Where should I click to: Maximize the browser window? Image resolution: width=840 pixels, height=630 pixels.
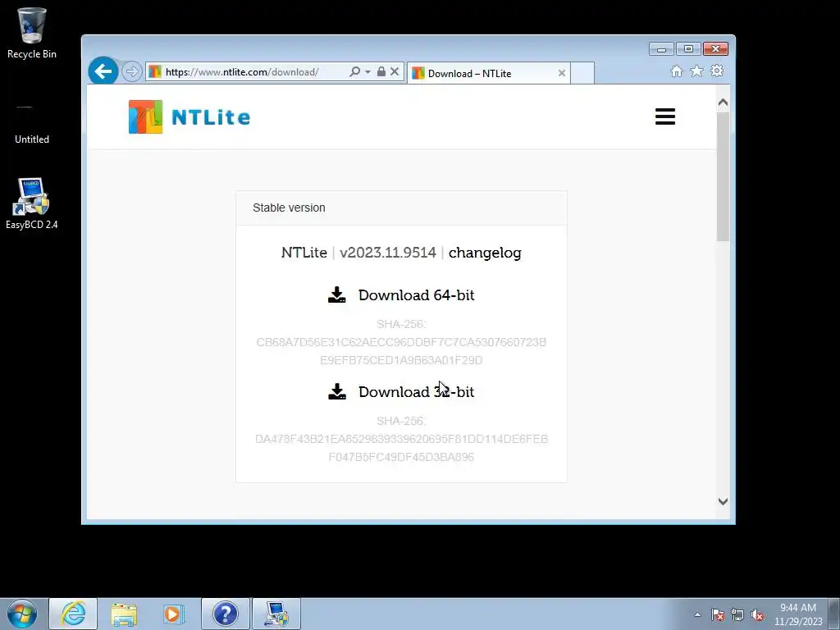click(x=688, y=49)
